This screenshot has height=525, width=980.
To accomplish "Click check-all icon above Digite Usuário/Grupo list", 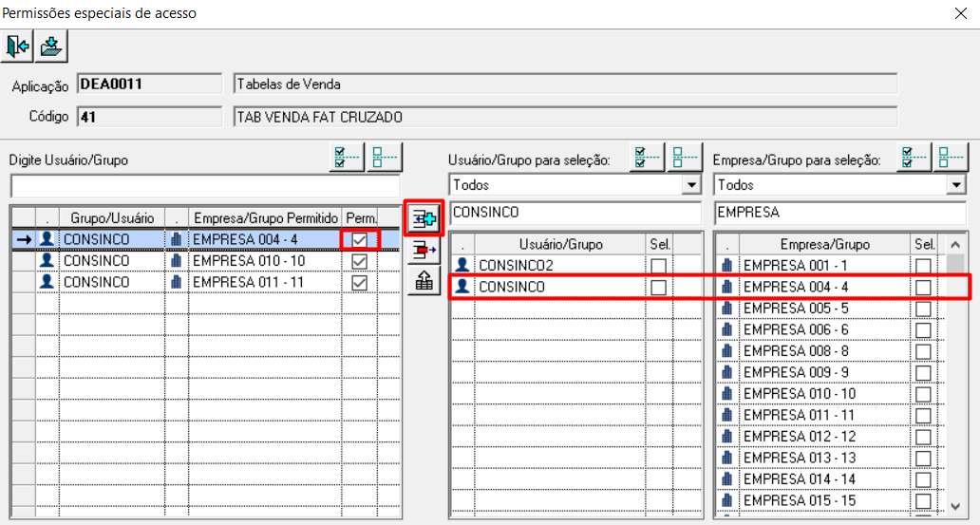I will pyautogui.click(x=347, y=157).
